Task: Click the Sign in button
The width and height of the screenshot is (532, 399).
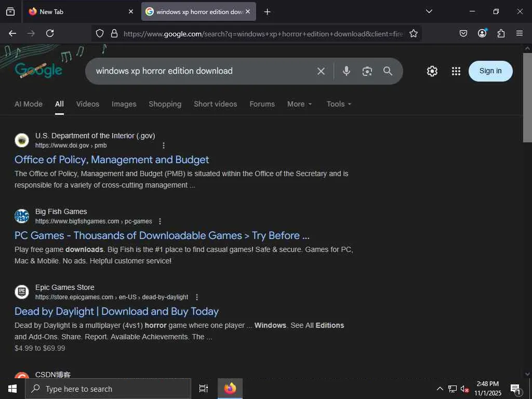Action: tap(490, 71)
